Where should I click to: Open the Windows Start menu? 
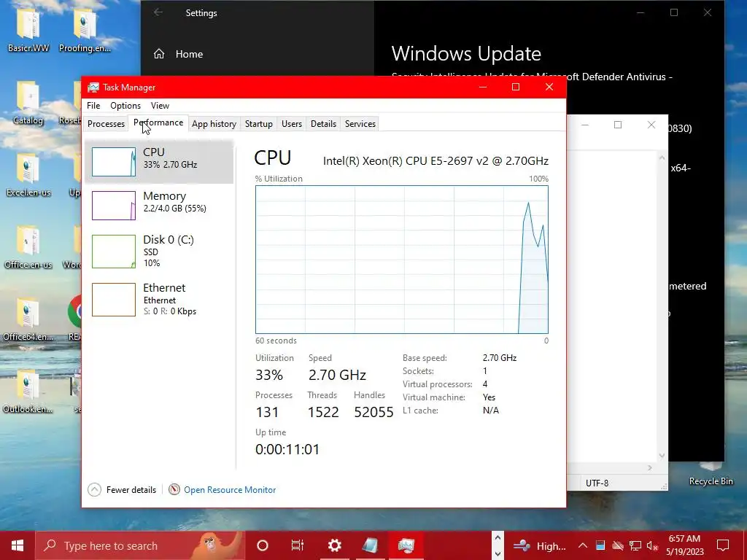(18, 545)
